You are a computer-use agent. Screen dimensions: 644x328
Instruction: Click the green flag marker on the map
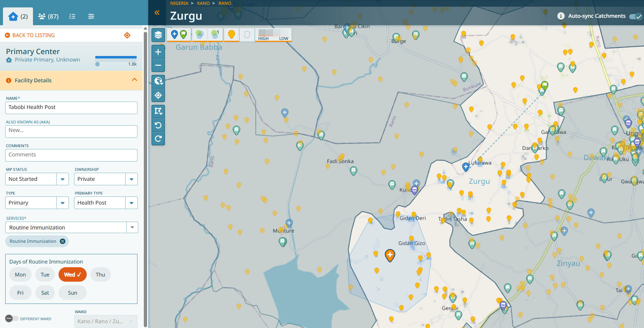(x=545, y=85)
